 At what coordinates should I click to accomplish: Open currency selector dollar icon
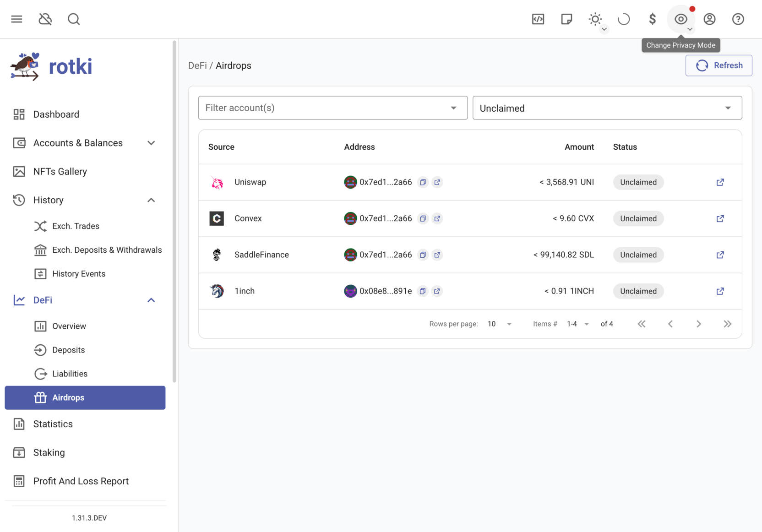(x=652, y=19)
